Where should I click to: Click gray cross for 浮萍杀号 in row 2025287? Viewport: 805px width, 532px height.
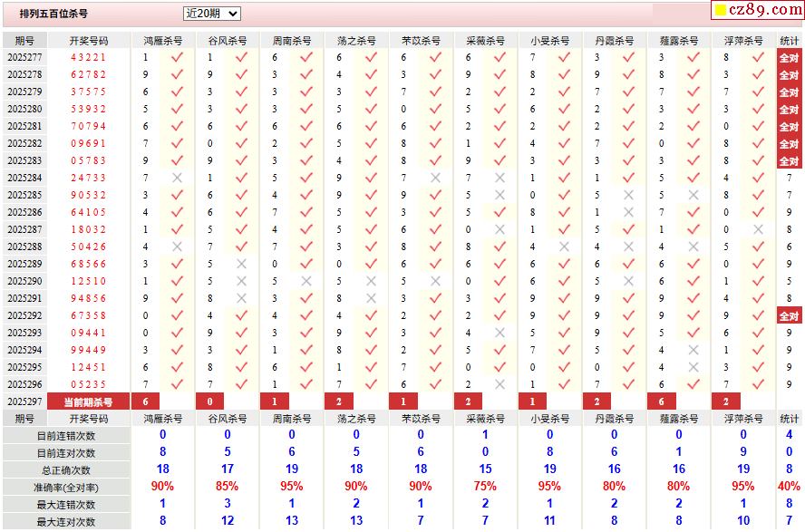(x=758, y=229)
